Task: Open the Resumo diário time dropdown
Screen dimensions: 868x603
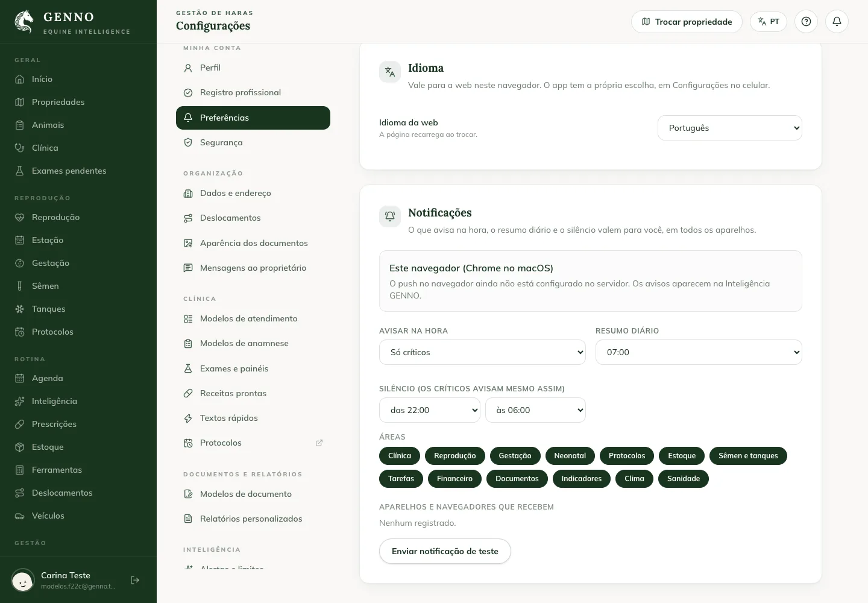Action: coord(699,352)
